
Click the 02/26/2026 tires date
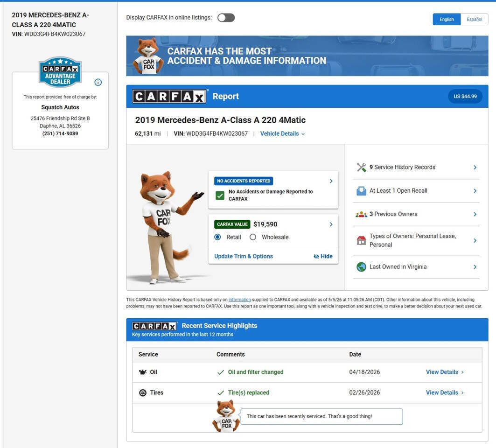pyautogui.click(x=364, y=392)
